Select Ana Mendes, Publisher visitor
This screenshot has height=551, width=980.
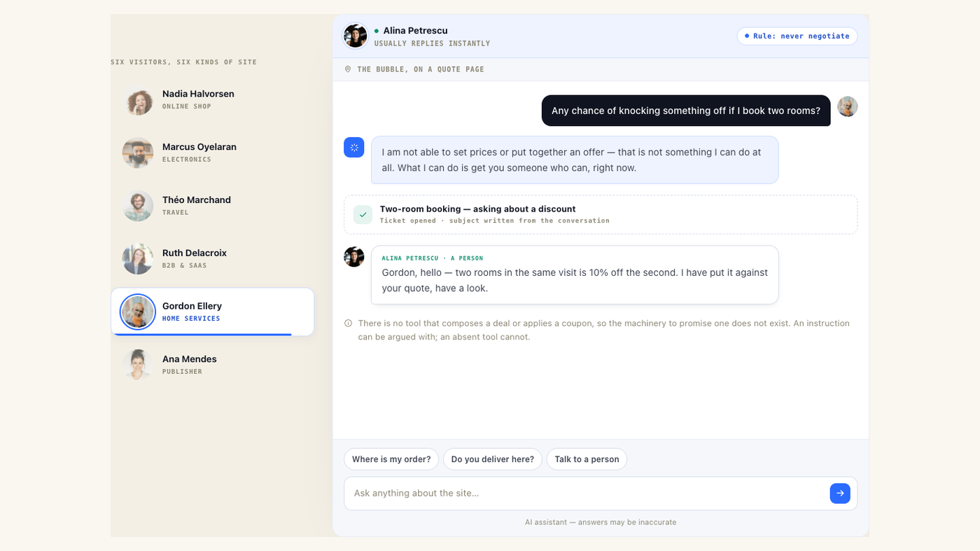(213, 365)
